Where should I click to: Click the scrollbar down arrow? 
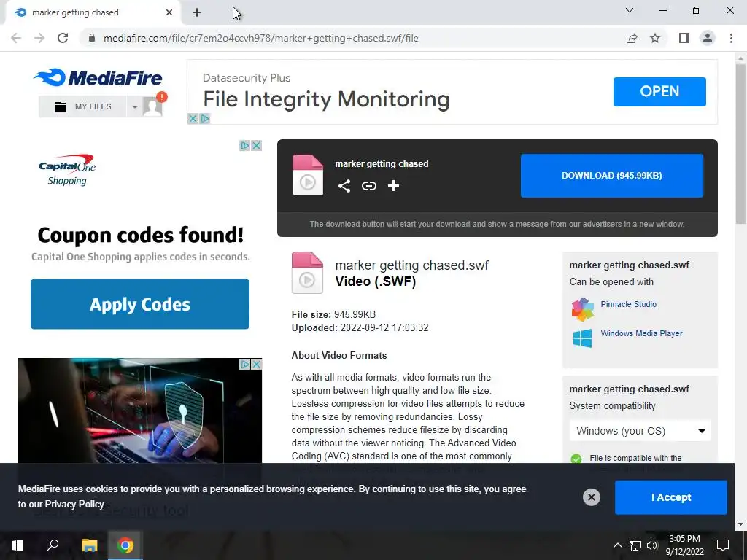pos(740,524)
